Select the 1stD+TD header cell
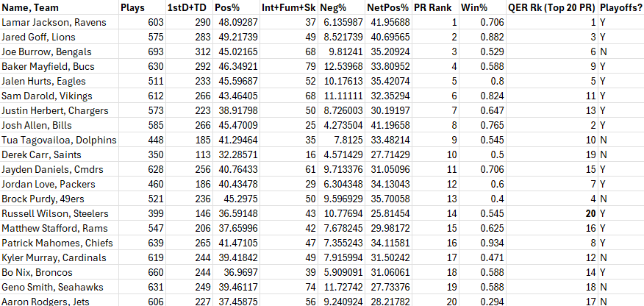The width and height of the screenshot is (644, 306). click(189, 7)
